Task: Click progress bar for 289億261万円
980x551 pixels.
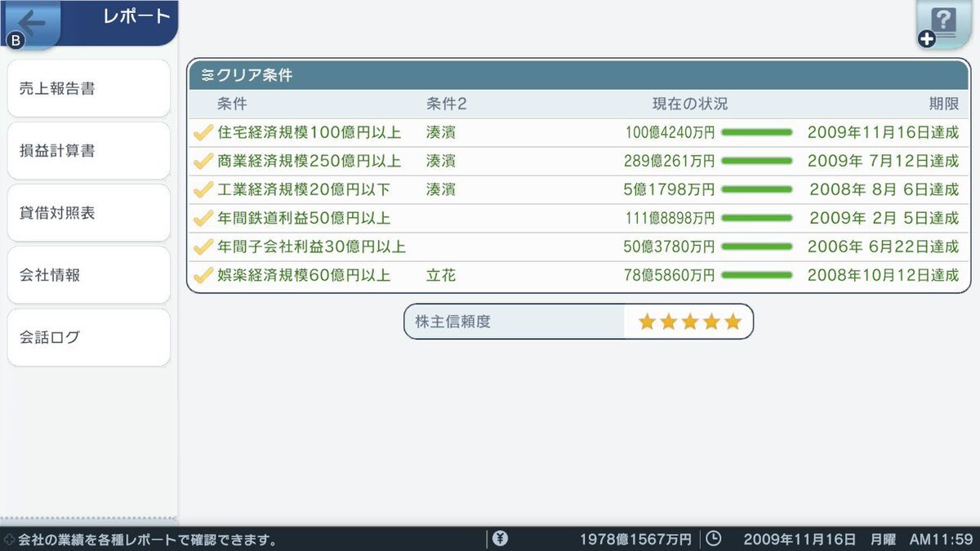Action: (x=757, y=161)
